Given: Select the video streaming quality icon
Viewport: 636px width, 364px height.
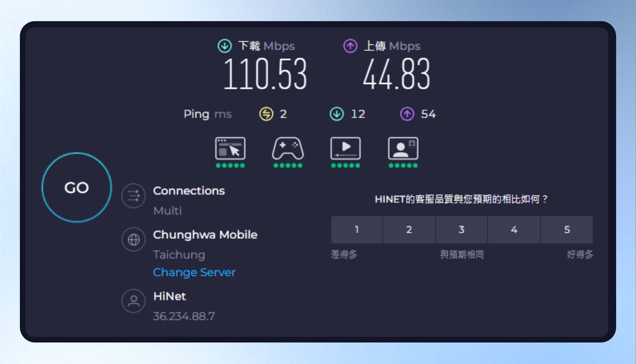Looking at the screenshot, I should pos(345,149).
